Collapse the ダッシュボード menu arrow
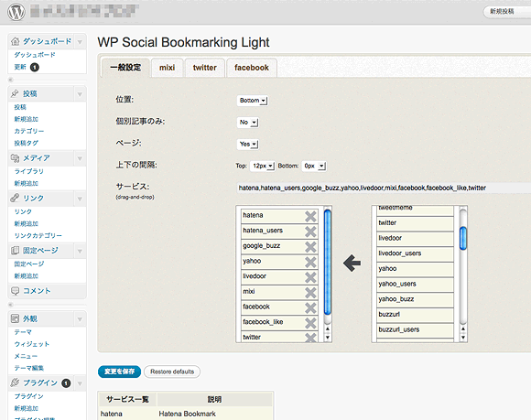The width and height of the screenshot is (531, 420). 80,41
